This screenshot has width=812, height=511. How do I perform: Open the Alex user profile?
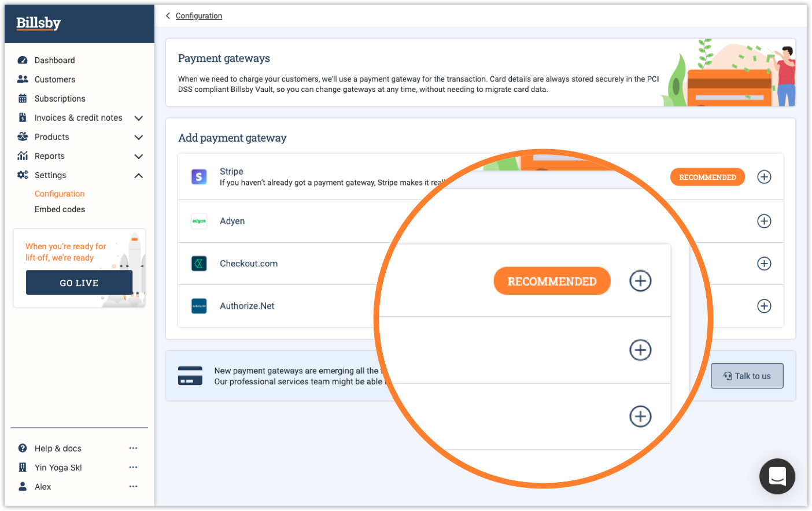pyautogui.click(x=43, y=486)
